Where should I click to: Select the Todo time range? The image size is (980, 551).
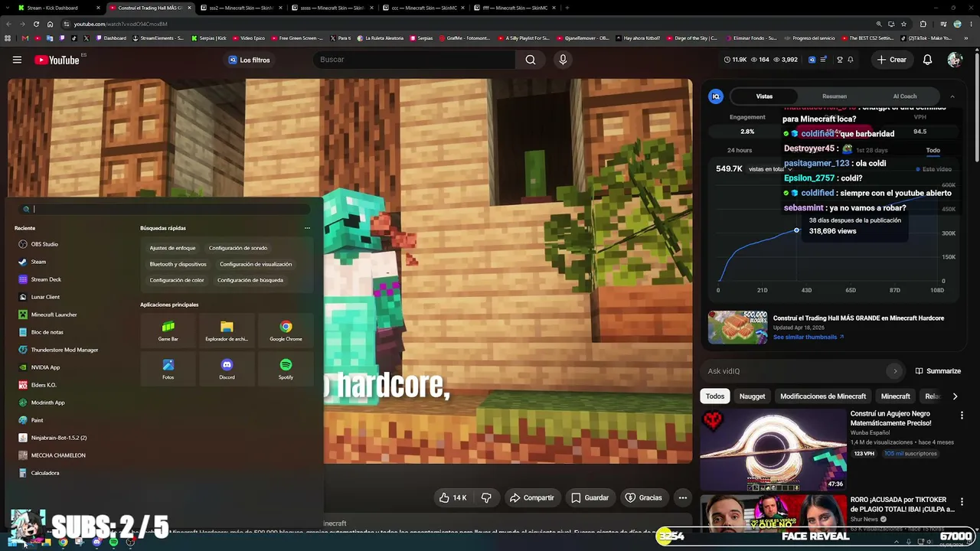933,151
